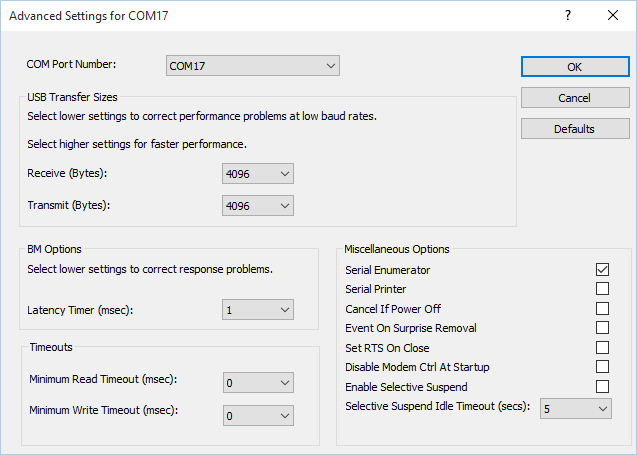Click the Cancel button
The width and height of the screenshot is (637, 455).
[574, 98]
